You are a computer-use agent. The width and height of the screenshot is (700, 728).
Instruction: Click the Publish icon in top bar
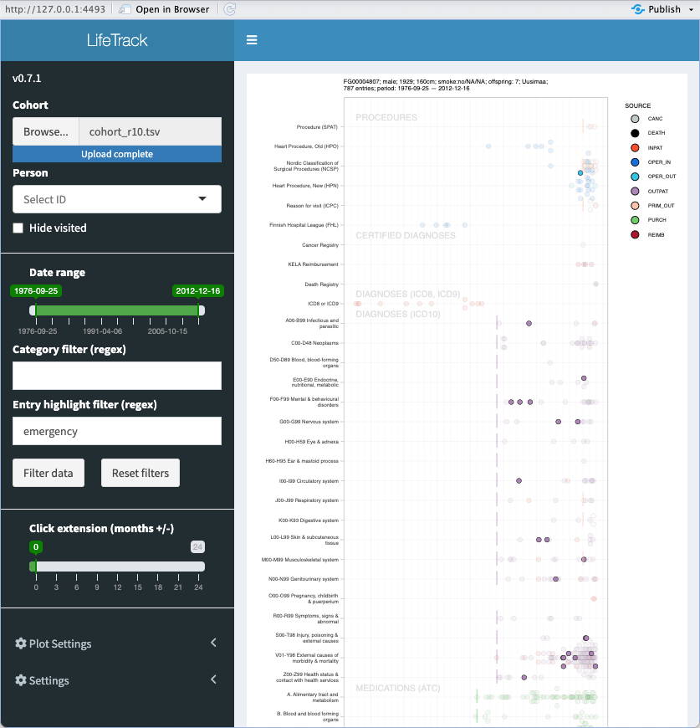click(638, 9)
